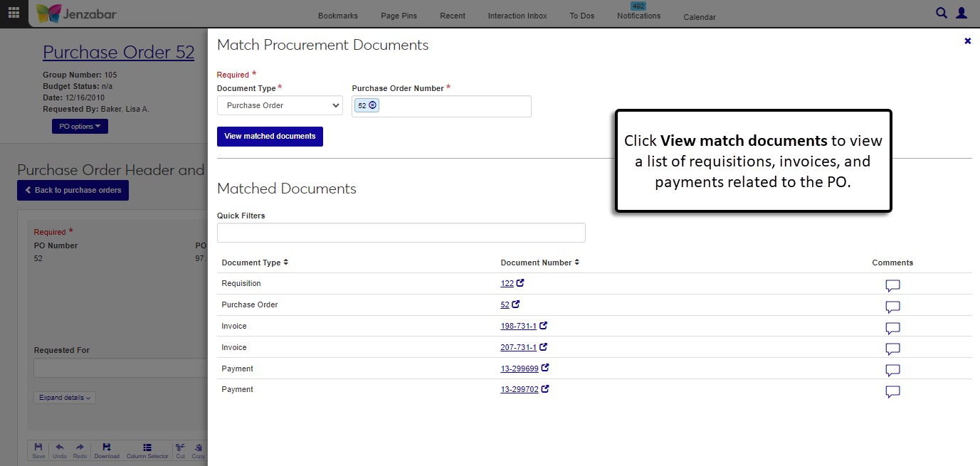Close the Match Procurement Documents panel
Screen dimensions: 980x466
pos(967,41)
